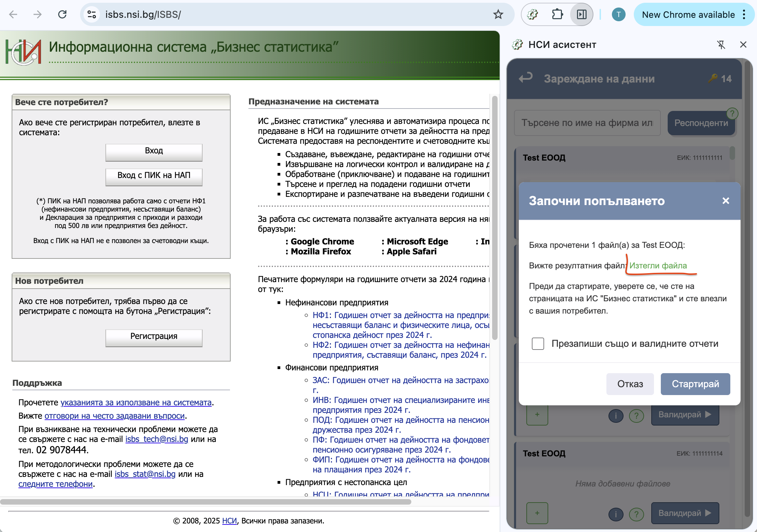757x532 pixels.
Task: Toggle the browser side panel icon
Action: point(581,14)
